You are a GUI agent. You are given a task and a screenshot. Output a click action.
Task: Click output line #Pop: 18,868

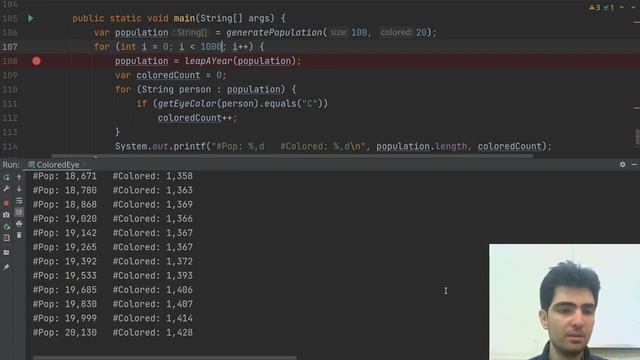tap(65, 204)
